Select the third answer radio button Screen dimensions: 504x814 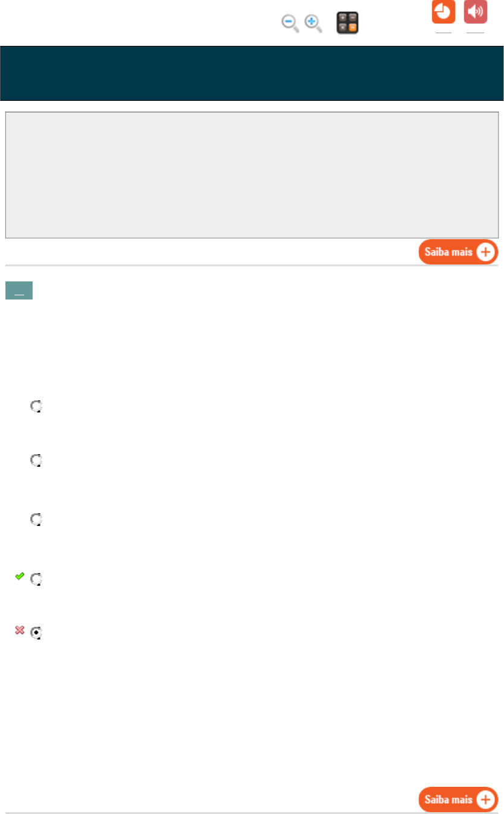36,519
